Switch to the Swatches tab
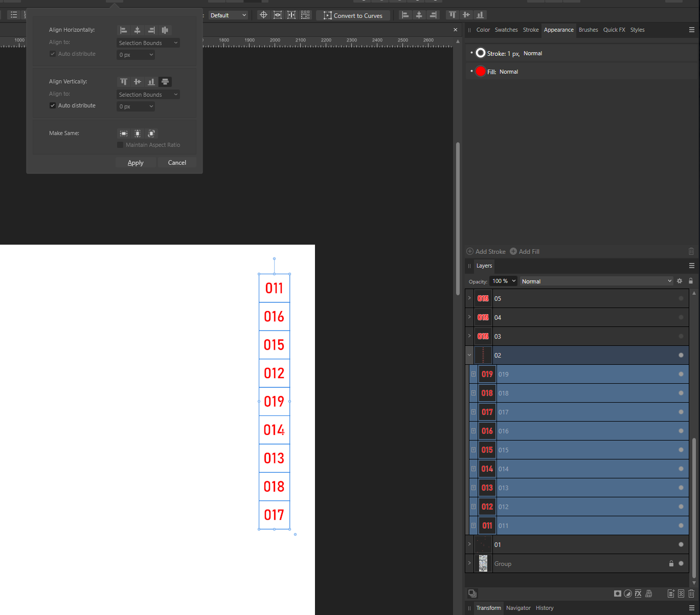The height and width of the screenshot is (615, 700). tap(506, 30)
